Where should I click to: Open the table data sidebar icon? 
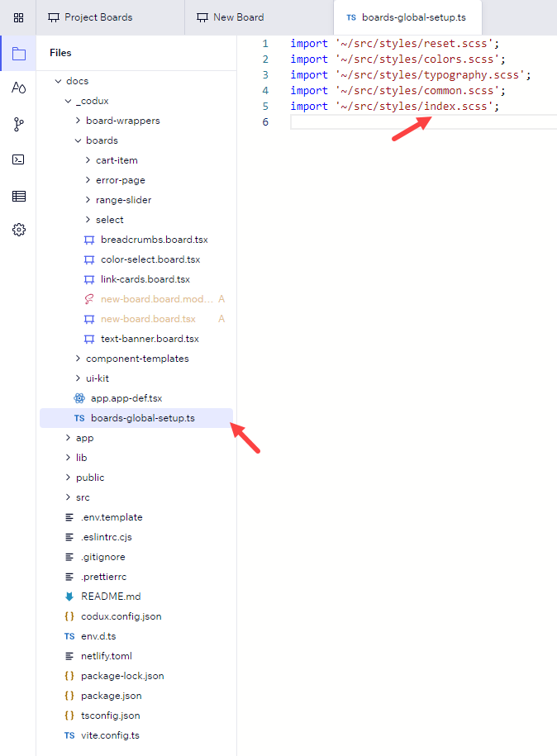(19, 197)
